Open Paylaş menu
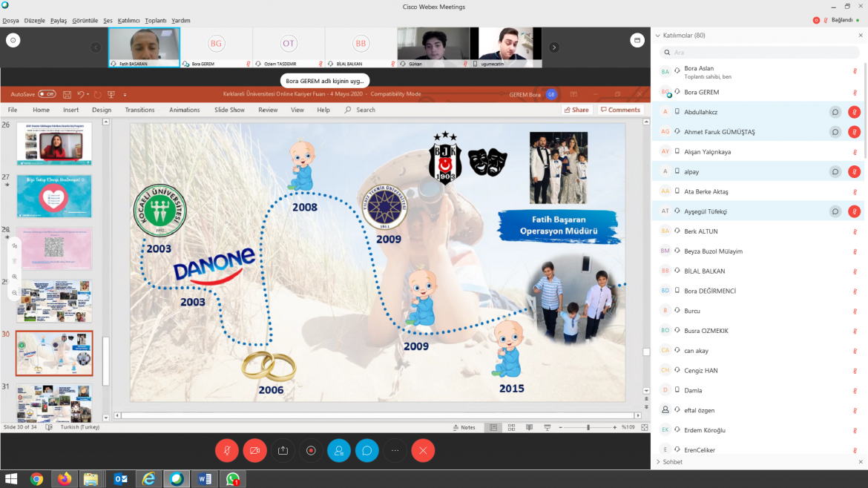868x488 pixels. click(x=58, y=21)
